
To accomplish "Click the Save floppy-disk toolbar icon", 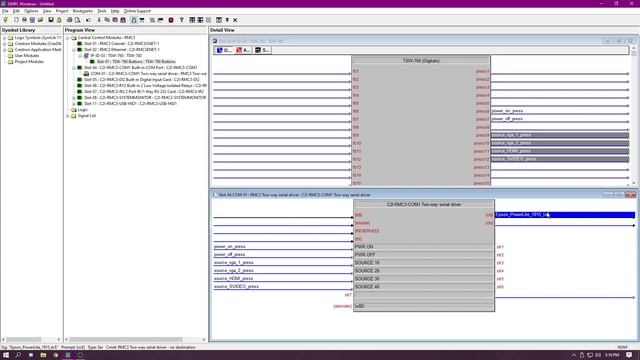I will tap(51, 20).
